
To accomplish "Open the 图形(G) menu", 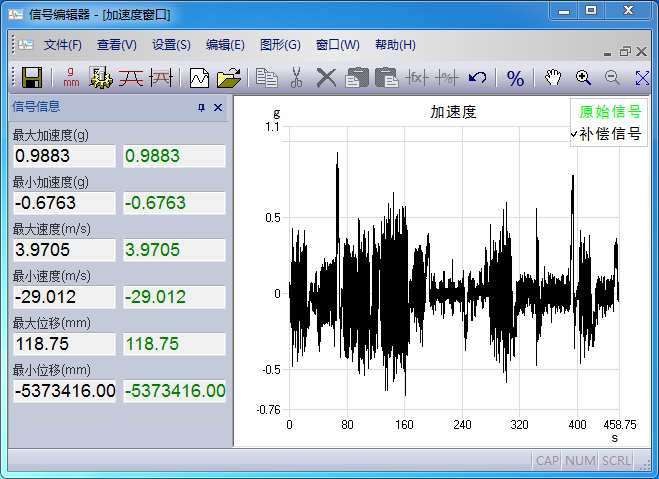I will point(280,45).
